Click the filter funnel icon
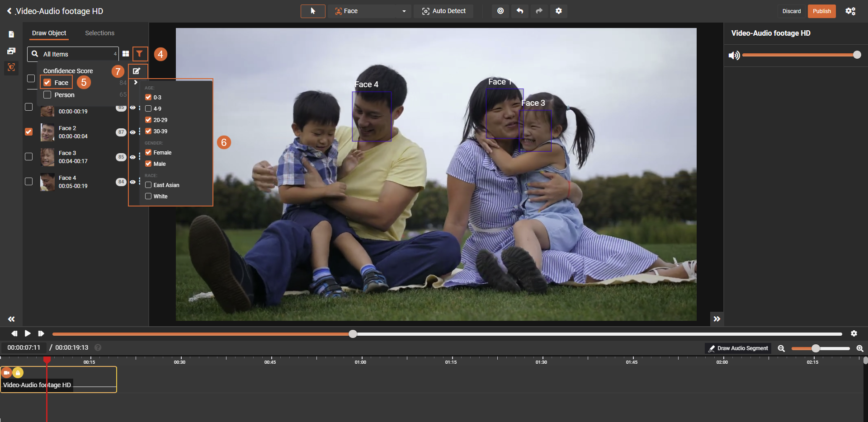Viewport: 868px width, 422px height. coord(140,54)
